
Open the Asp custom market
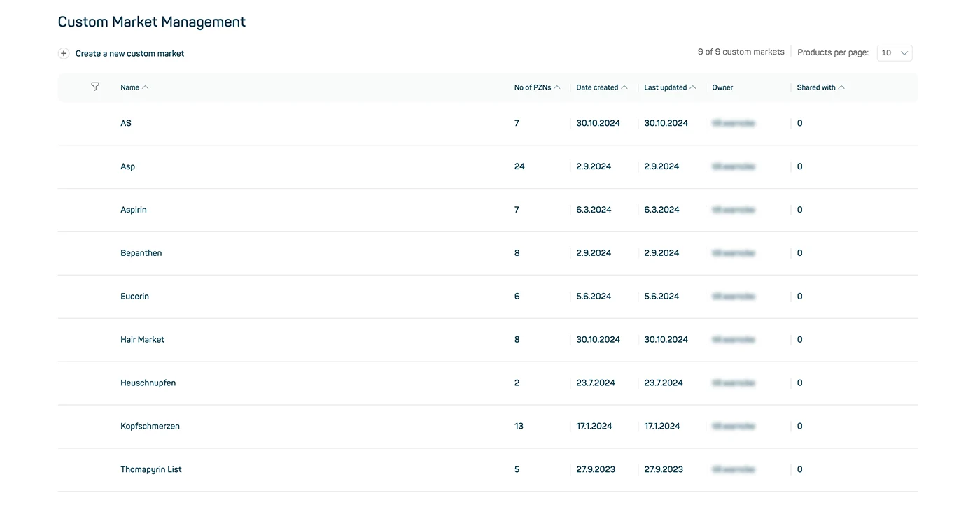128,166
